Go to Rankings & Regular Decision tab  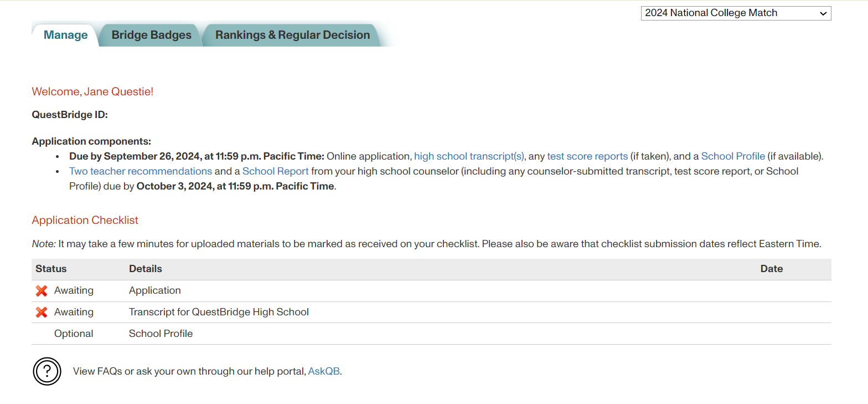[292, 35]
